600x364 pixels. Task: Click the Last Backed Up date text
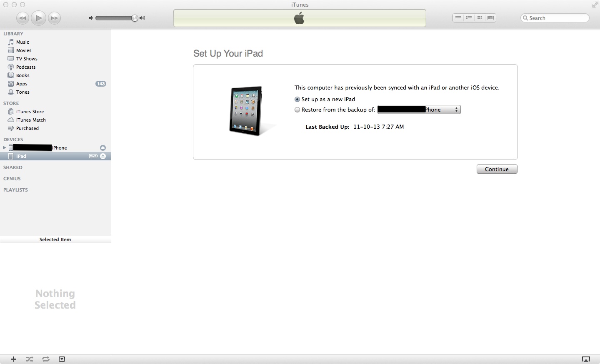pyautogui.click(x=378, y=127)
